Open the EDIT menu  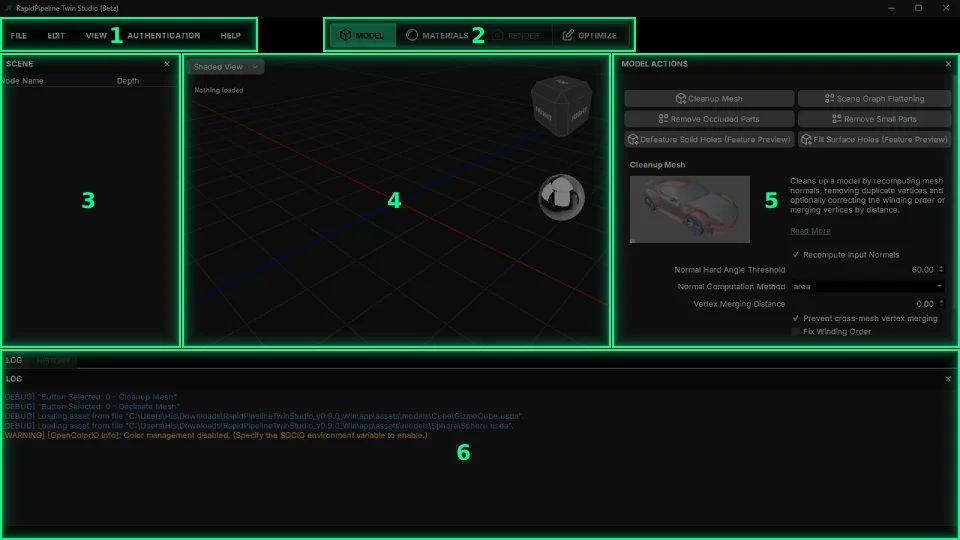56,36
